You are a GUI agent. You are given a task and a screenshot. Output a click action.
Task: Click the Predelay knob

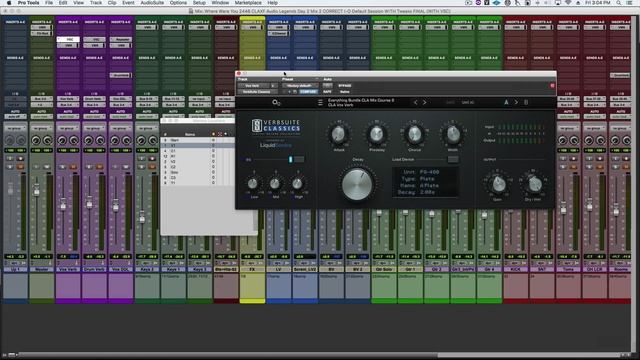click(x=376, y=134)
